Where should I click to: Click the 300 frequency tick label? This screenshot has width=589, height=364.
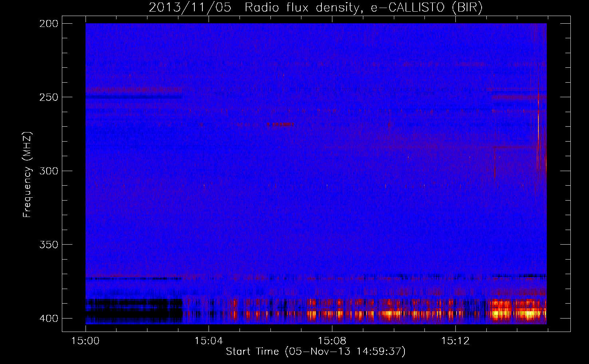(x=48, y=171)
